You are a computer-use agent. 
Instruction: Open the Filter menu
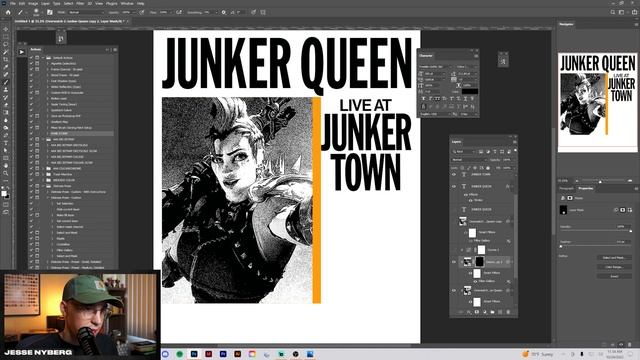coord(80,3)
